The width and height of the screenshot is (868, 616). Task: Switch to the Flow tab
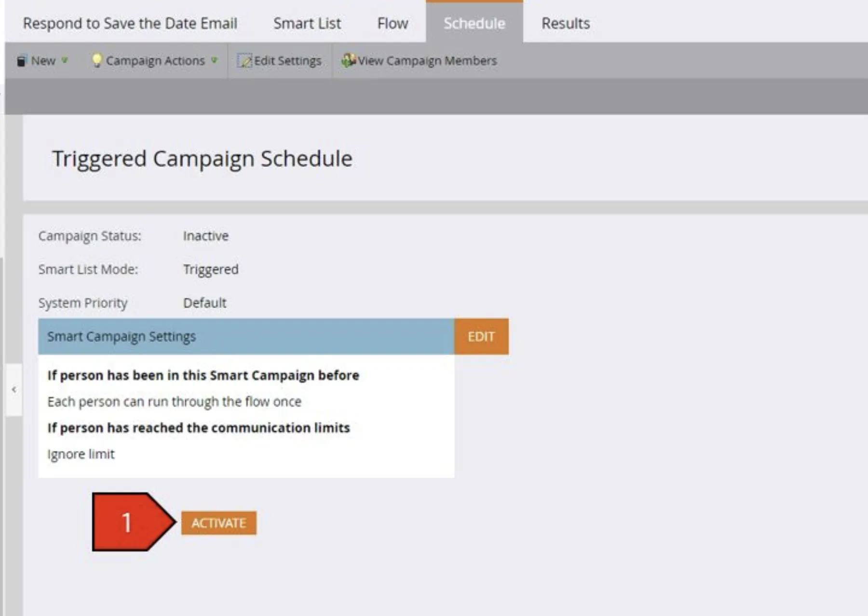point(393,23)
